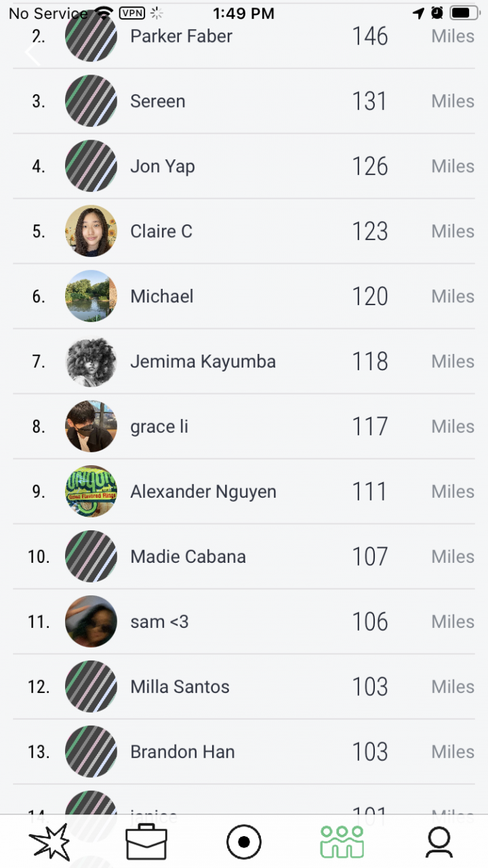Tap the center record circle icon
The height and width of the screenshot is (868, 488).
pos(244,842)
